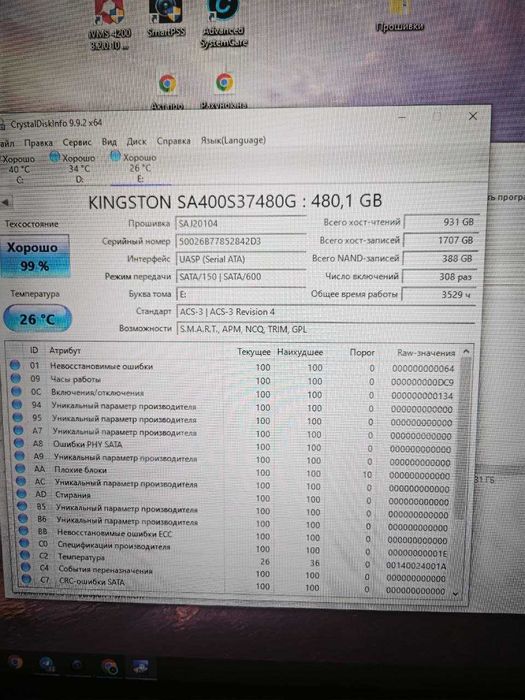525x700 pixels.
Task: Select disk C: with 40 °C status
Action: point(19,168)
